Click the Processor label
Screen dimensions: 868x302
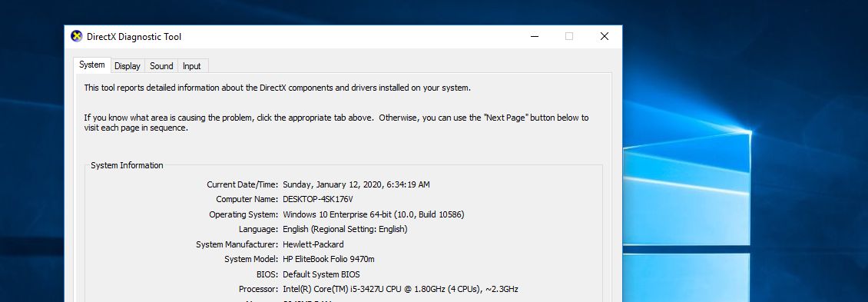point(259,289)
